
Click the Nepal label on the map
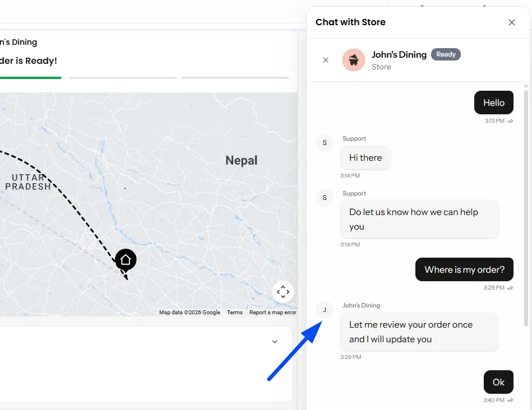[x=242, y=160]
